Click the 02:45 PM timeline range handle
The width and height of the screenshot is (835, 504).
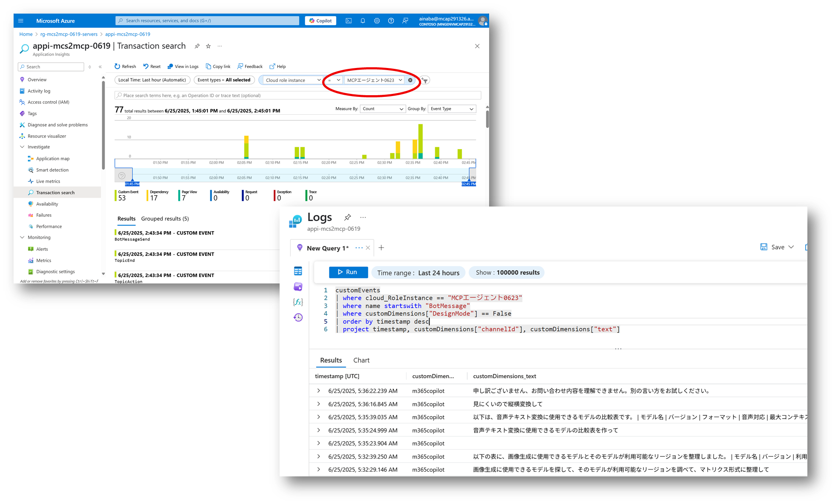coord(469,184)
